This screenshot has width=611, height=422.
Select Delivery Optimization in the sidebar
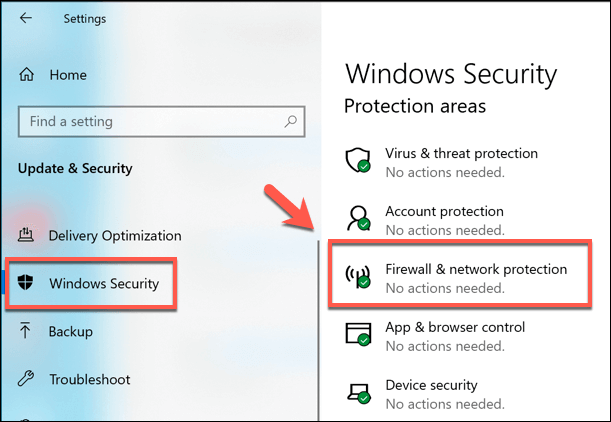coord(115,236)
